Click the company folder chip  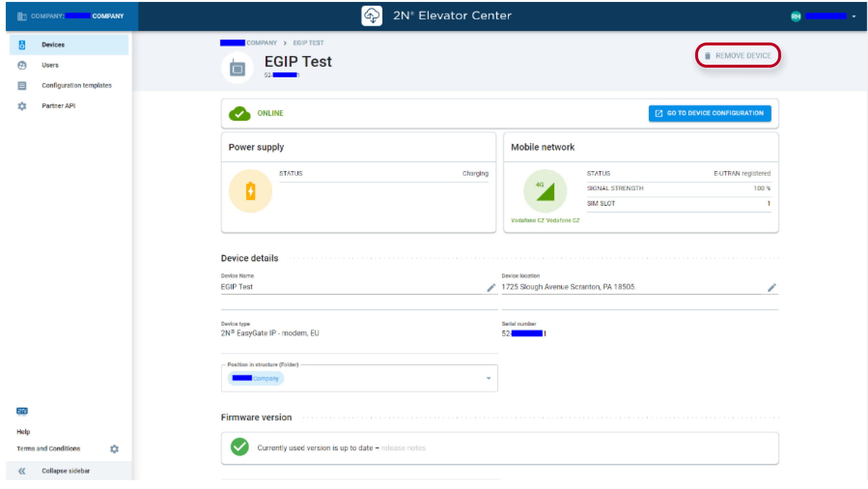pyautogui.click(x=256, y=378)
